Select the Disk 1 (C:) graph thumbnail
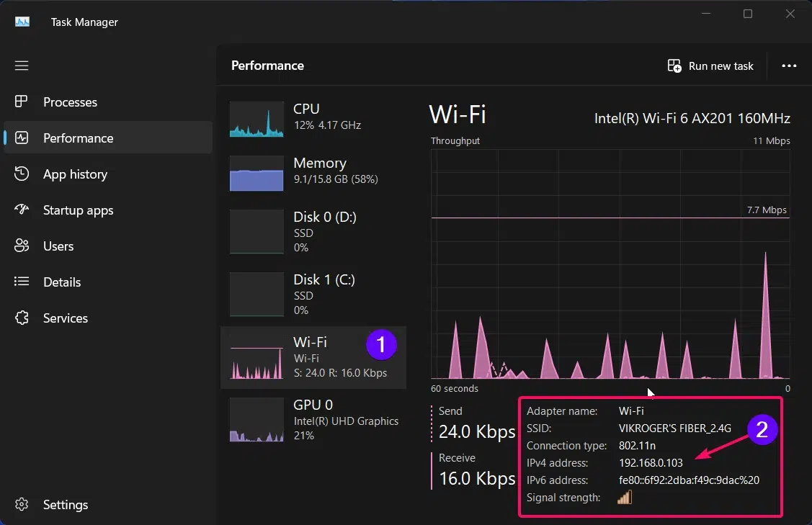 click(x=256, y=294)
